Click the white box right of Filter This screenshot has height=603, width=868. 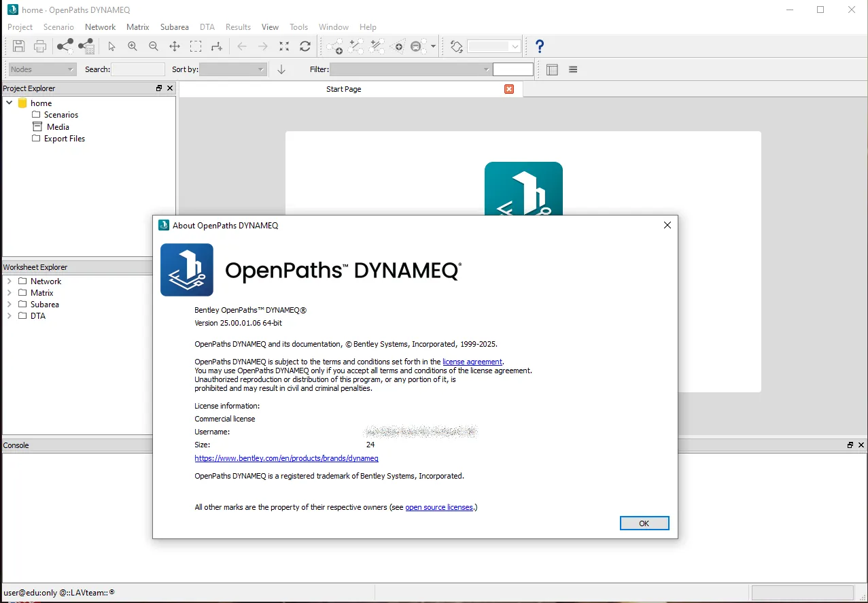pyautogui.click(x=513, y=69)
